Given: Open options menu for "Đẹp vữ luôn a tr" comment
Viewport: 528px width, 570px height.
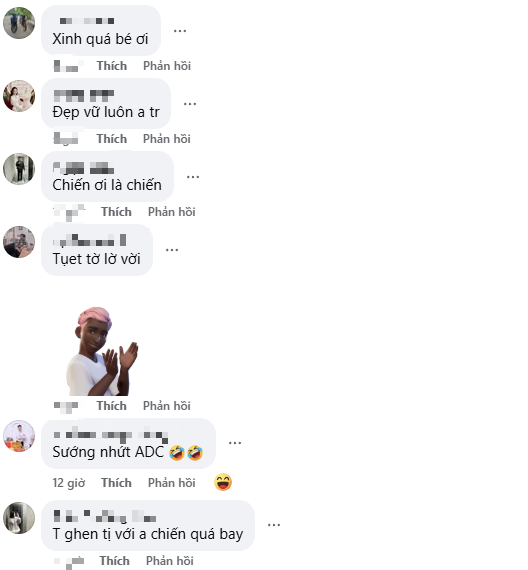Looking at the screenshot, I should pyautogui.click(x=190, y=104).
